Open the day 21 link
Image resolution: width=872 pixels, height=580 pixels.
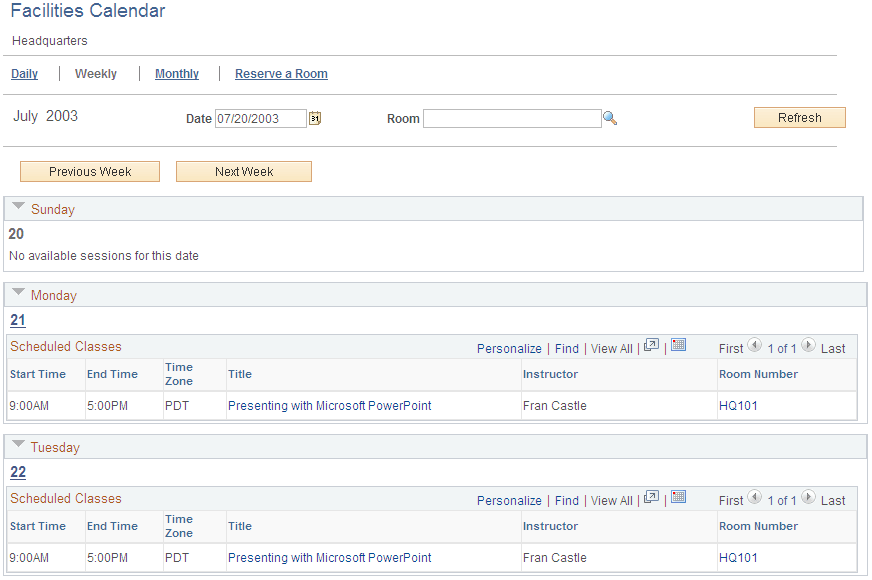18,320
